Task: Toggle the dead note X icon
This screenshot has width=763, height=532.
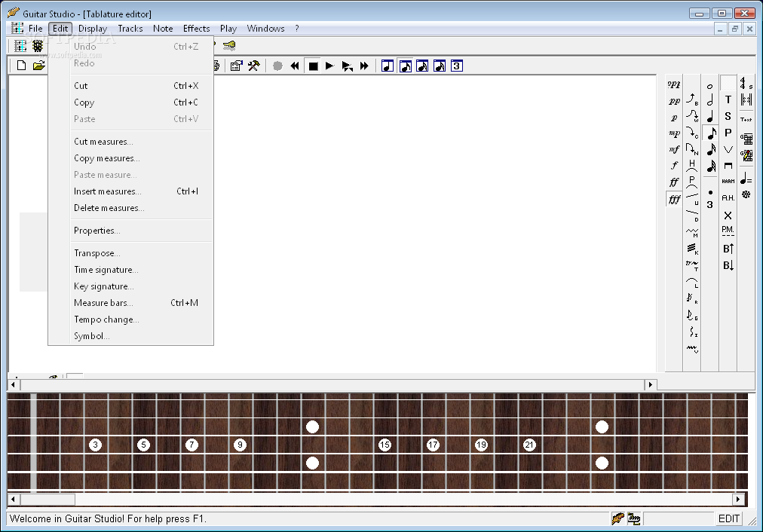Action: point(728,216)
